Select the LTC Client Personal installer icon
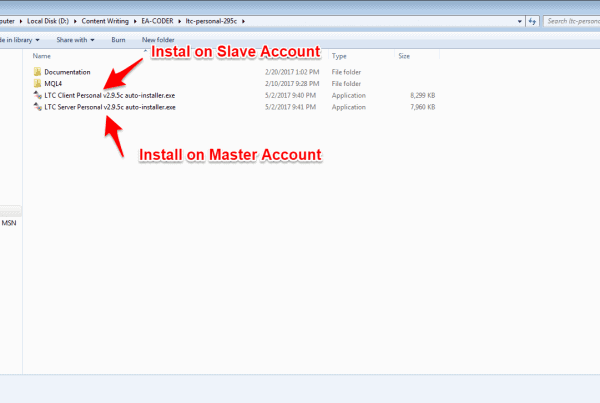This screenshot has width=600, height=403. [x=38, y=95]
